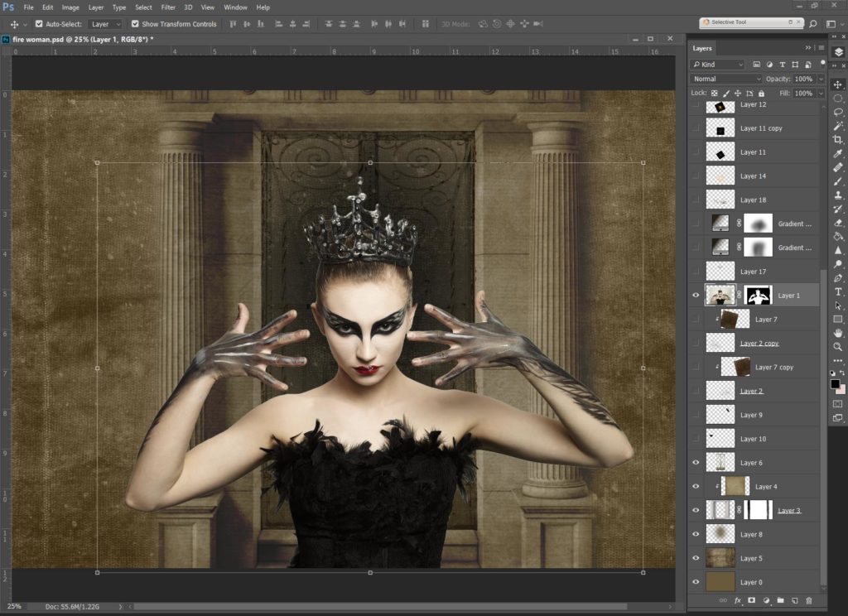
Task: Add a layer mask from panel footer
Action: click(752, 600)
